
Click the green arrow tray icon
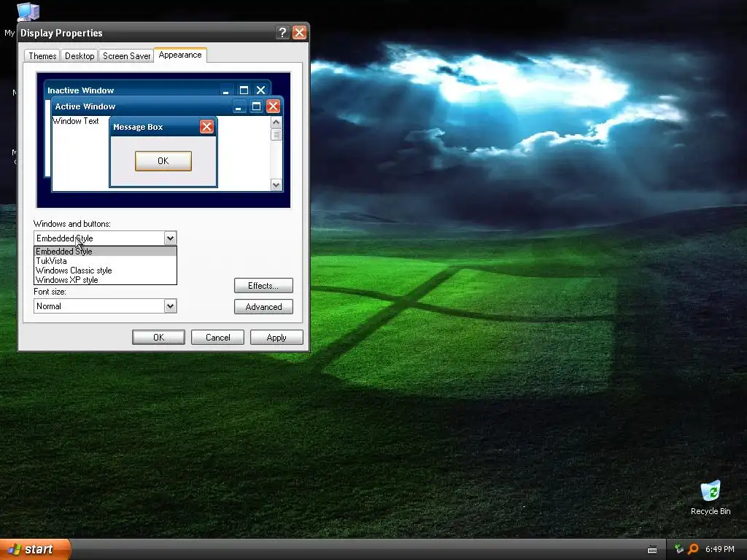coord(679,549)
